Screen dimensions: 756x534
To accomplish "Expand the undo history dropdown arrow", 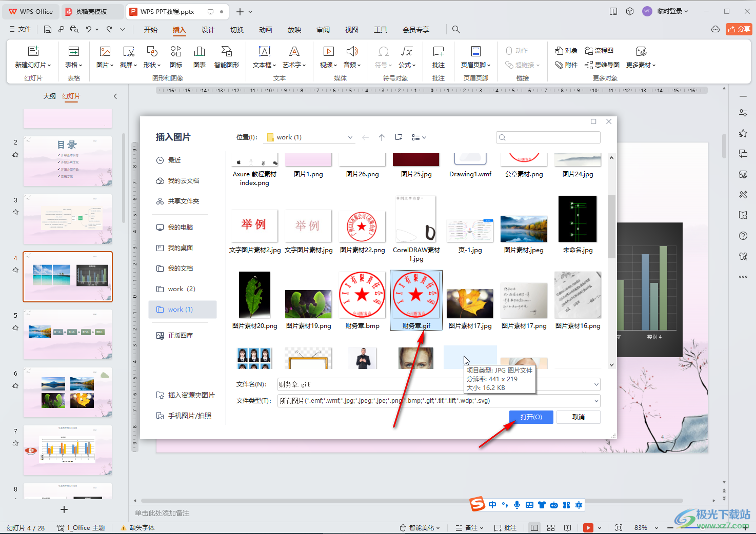I will 97,30.
